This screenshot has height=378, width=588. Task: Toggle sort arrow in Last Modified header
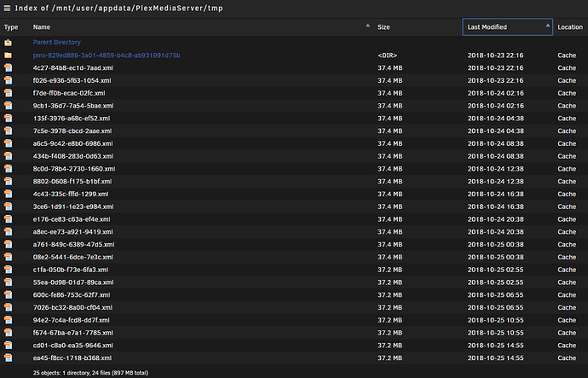pos(547,26)
